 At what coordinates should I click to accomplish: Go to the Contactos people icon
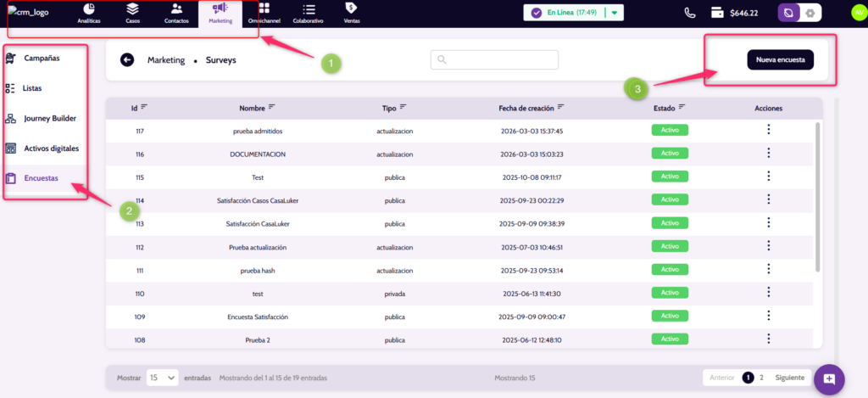(x=176, y=8)
